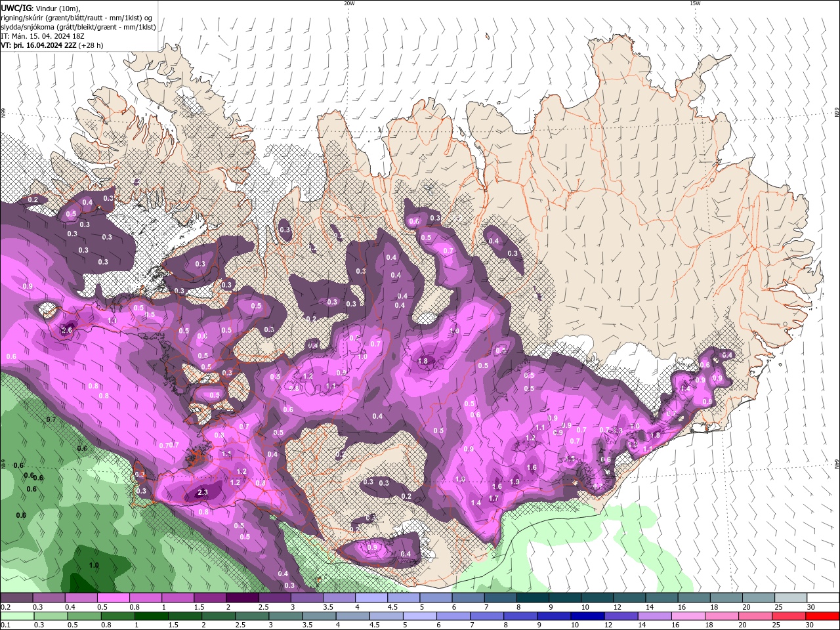Click the top-row legend swatch labeled 12
This screenshot has width=840, height=630.
click(x=629, y=598)
